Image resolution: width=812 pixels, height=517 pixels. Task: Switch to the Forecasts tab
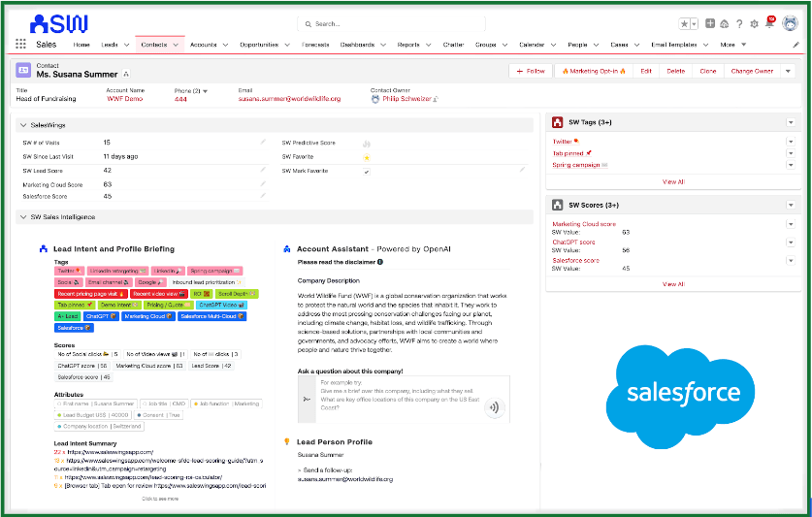pos(315,45)
